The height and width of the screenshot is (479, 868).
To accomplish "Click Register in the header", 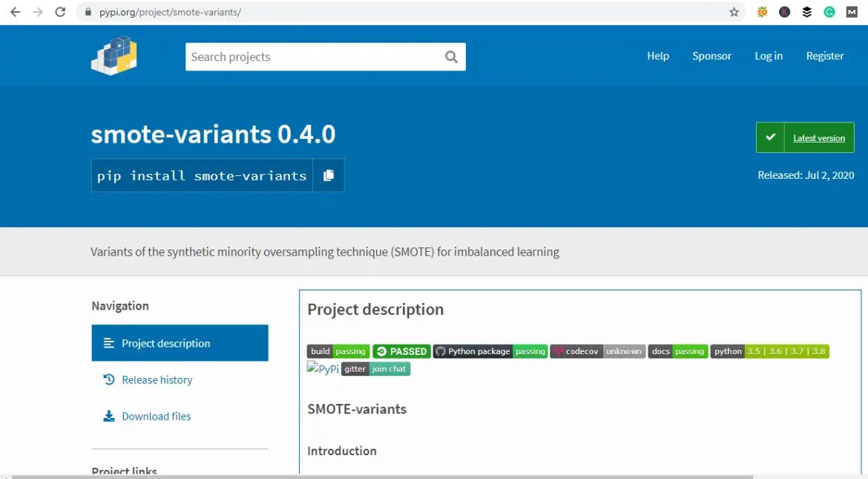I will 825,56.
